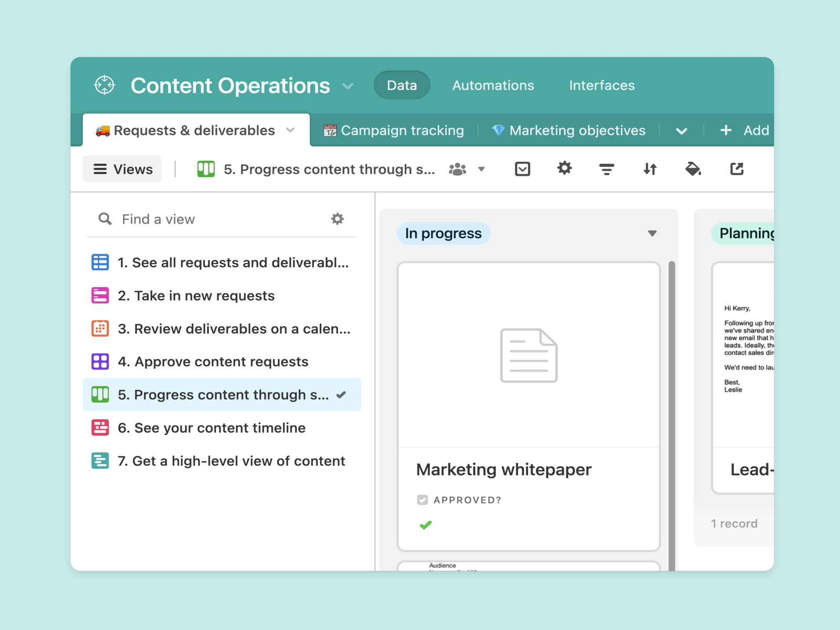
Task: Click the red timeline icon of view 6
Action: coord(100,427)
